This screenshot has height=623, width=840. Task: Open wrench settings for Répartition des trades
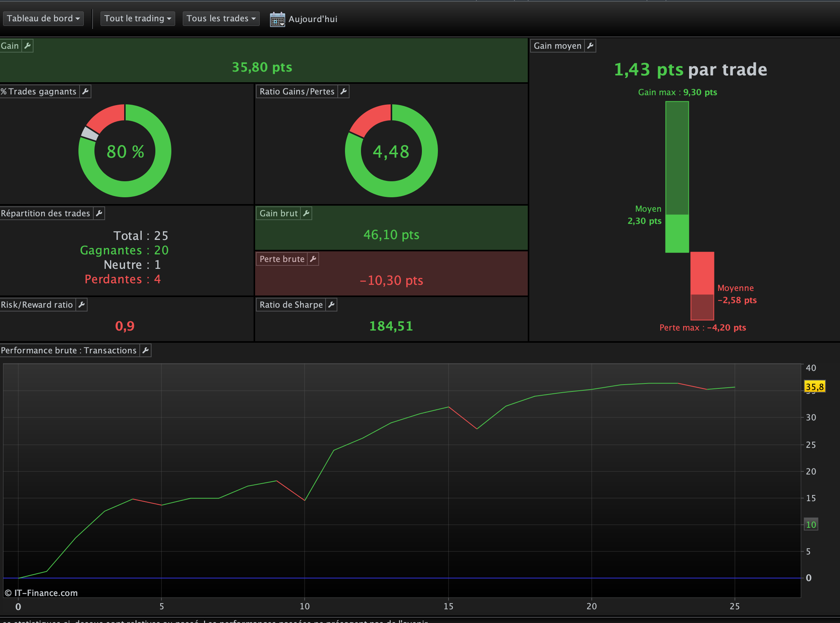coord(99,213)
